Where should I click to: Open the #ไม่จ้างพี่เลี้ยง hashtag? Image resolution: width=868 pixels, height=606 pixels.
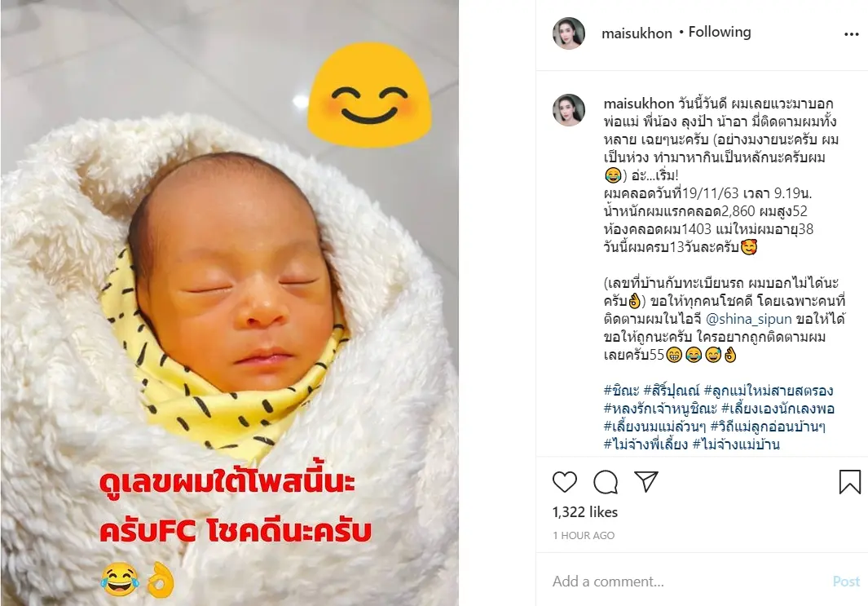tap(645, 445)
